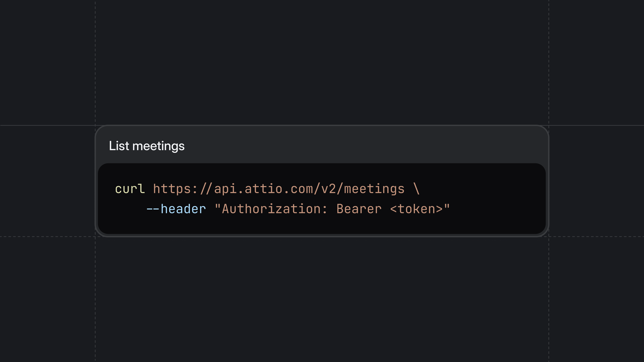Click the empty canvas area below the card

click(x=322, y=300)
